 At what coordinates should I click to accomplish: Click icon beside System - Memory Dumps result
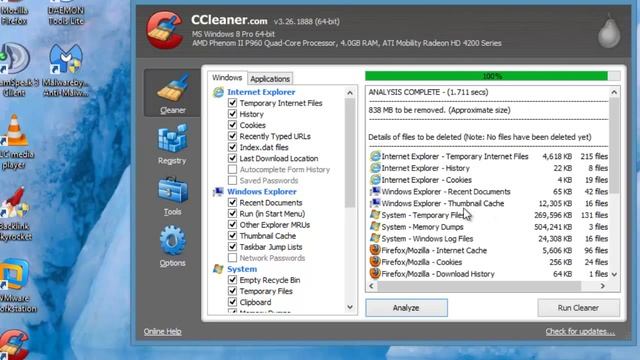(375, 227)
